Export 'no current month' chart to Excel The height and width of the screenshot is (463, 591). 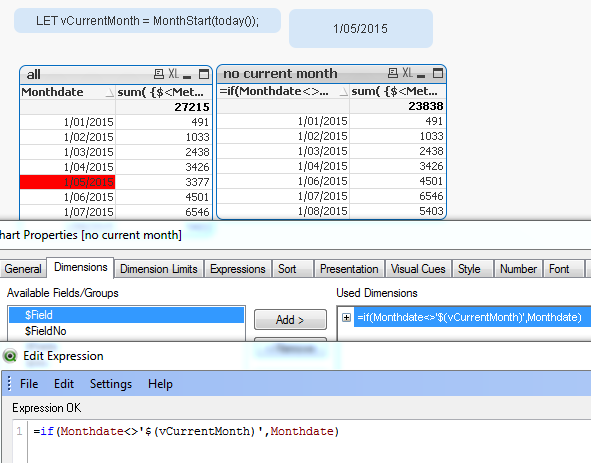(x=407, y=73)
